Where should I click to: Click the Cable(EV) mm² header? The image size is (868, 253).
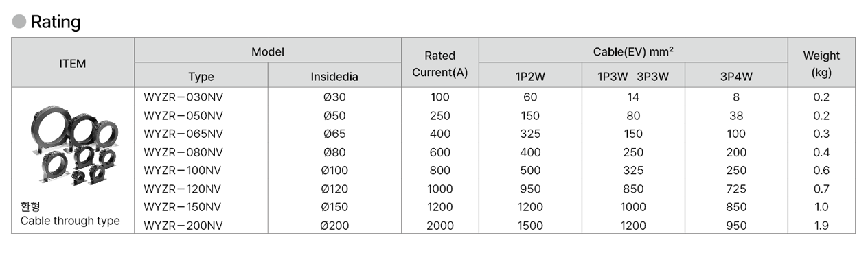tap(632, 51)
